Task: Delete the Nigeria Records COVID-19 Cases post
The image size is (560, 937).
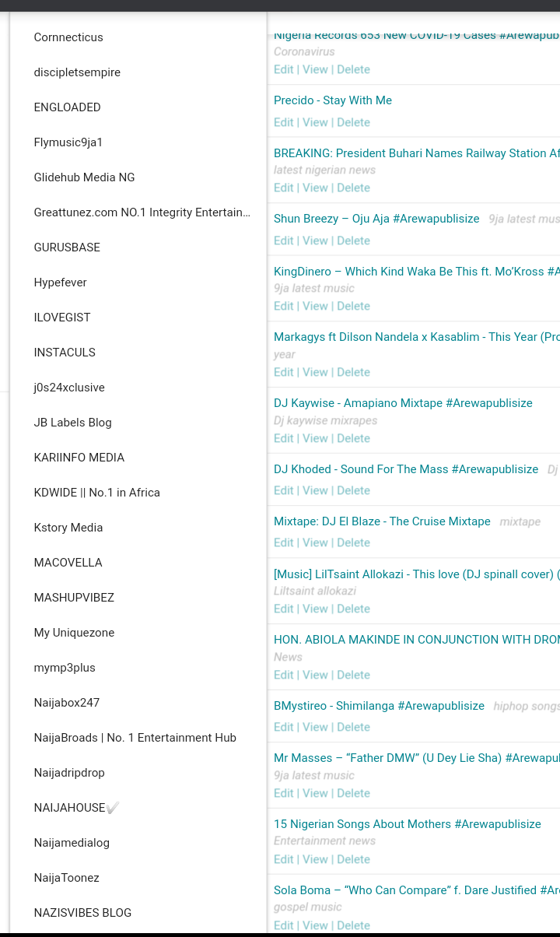Action: [x=353, y=69]
